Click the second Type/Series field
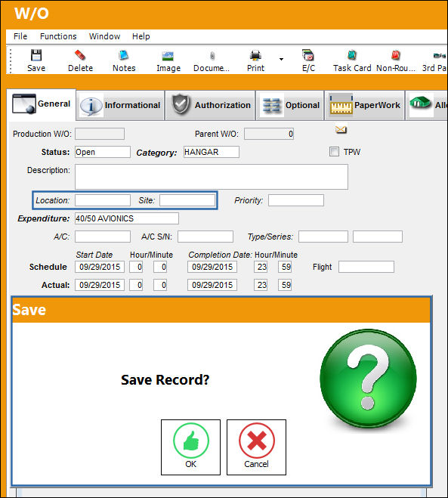 coord(378,237)
